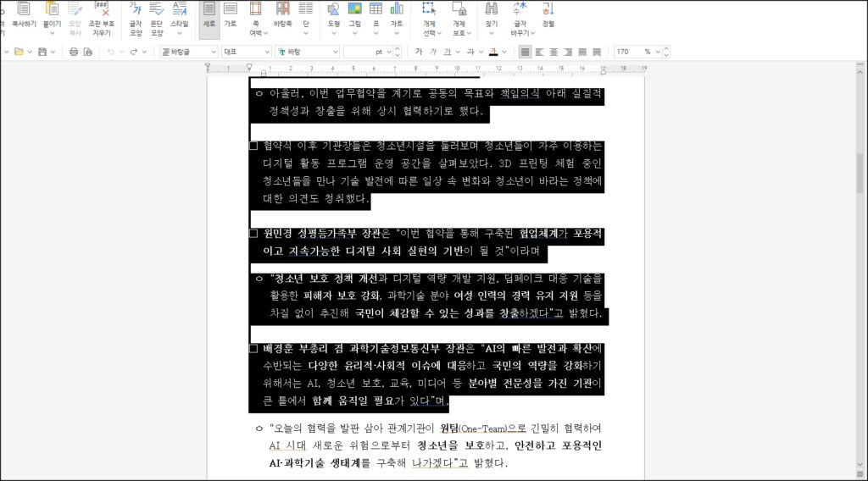Click the scroll-up arrow of vertical scrollbar

[x=860, y=73]
